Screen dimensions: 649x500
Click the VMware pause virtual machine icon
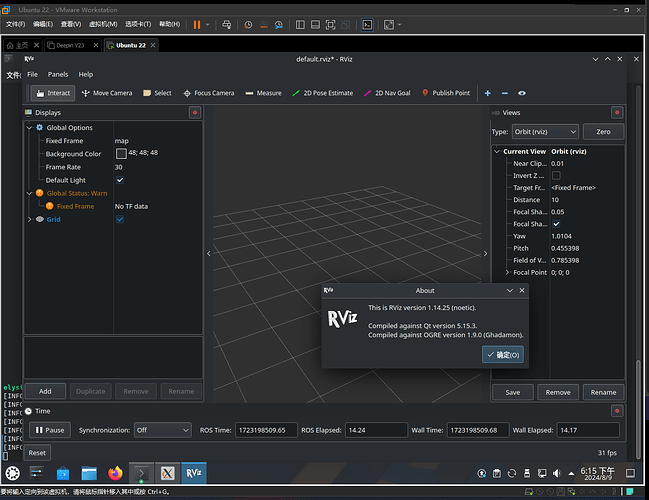tap(197, 25)
